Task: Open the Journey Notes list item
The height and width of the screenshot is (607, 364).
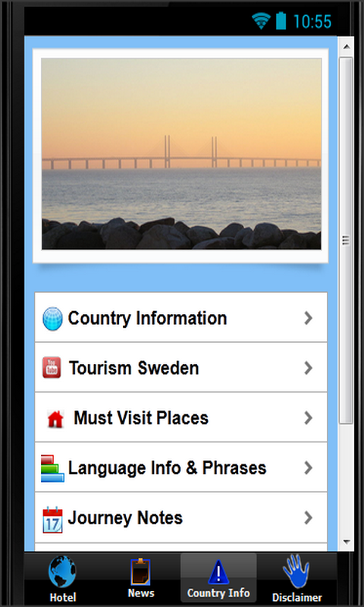Action: pyautogui.click(x=181, y=517)
